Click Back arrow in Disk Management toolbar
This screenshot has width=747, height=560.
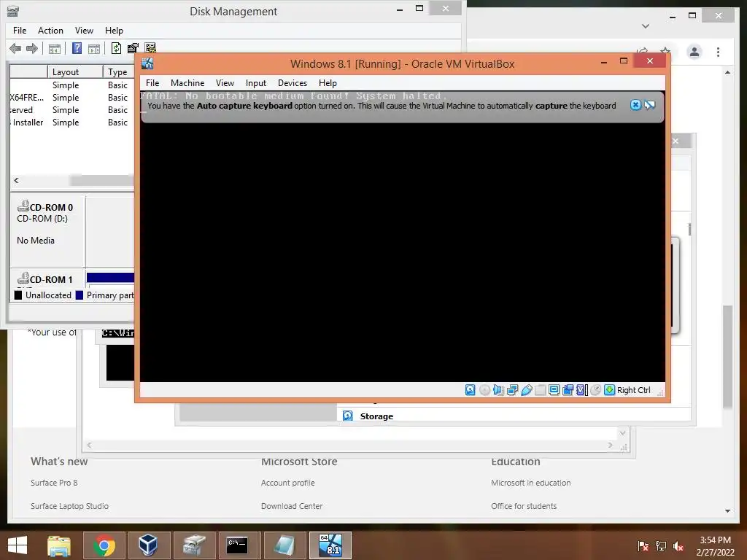(x=15, y=48)
